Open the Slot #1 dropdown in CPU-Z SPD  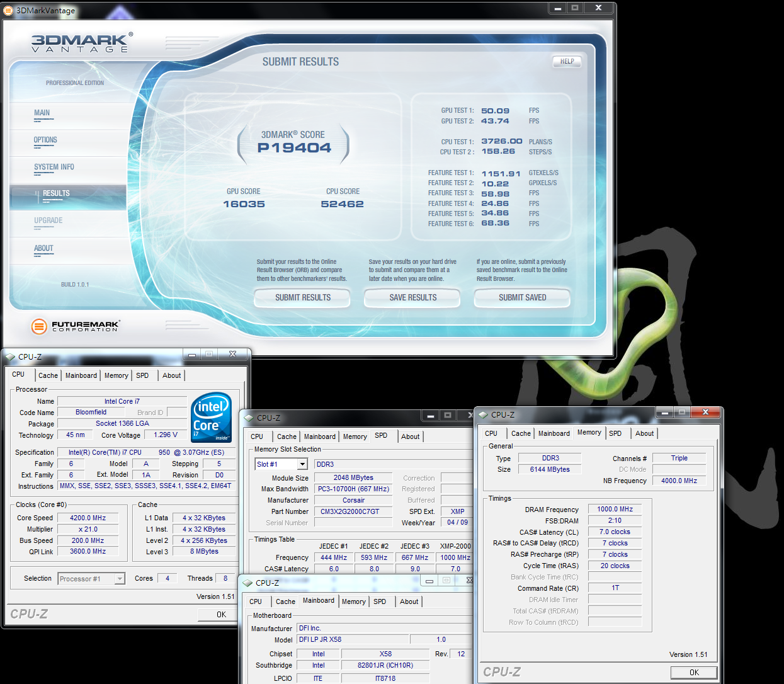click(x=302, y=464)
